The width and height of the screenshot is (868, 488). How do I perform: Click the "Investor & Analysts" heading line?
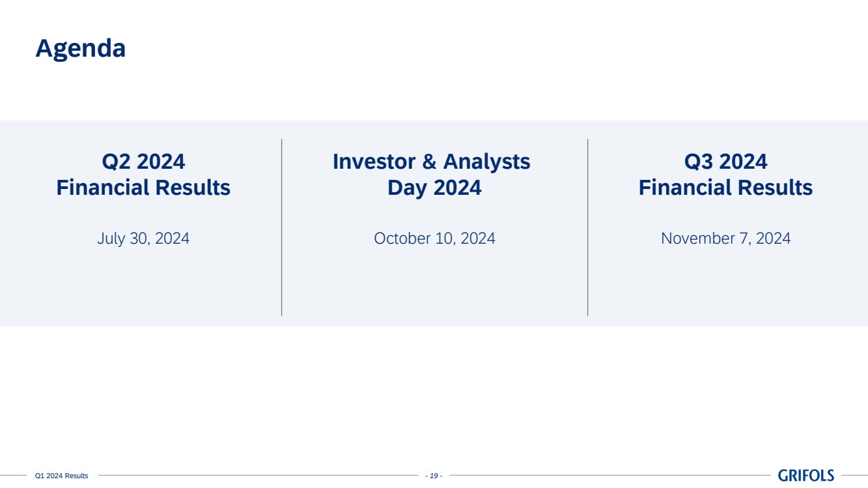(431, 161)
